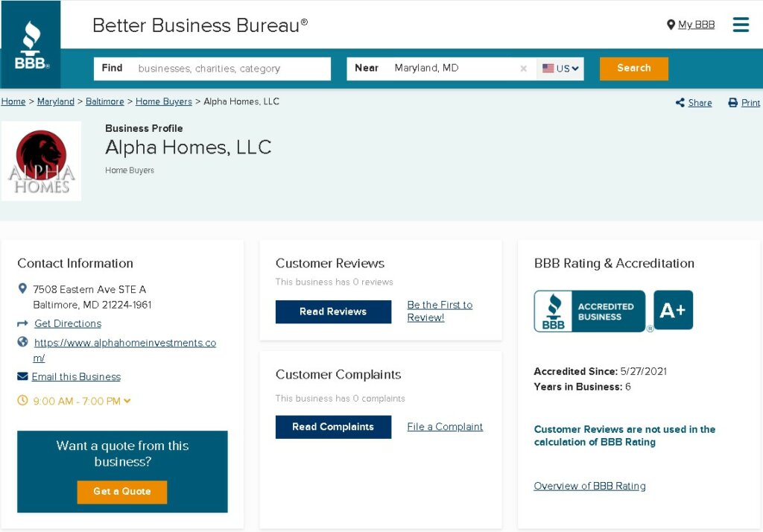Viewport: 763px width, 532px height.
Task: Click the Get a Quote button
Action: click(122, 492)
